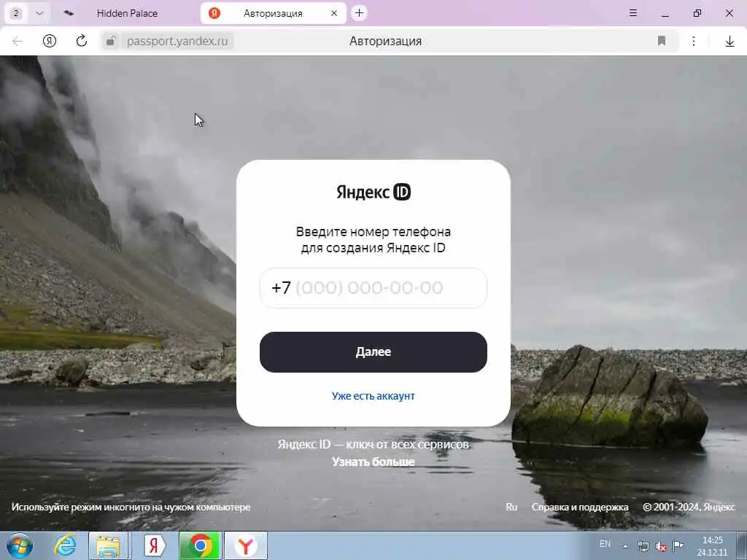Change the EN input language indicator
This screenshot has height=560, width=747.
tap(605, 544)
